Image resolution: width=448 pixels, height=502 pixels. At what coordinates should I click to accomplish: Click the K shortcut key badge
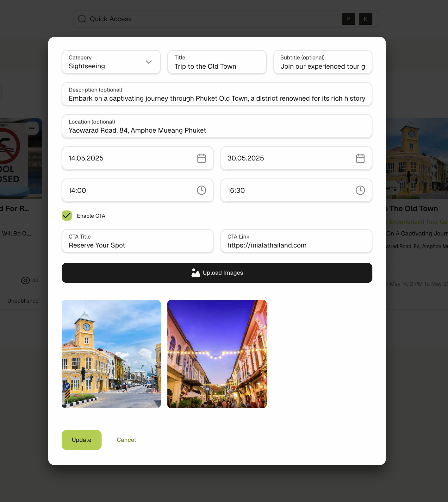click(x=365, y=19)
